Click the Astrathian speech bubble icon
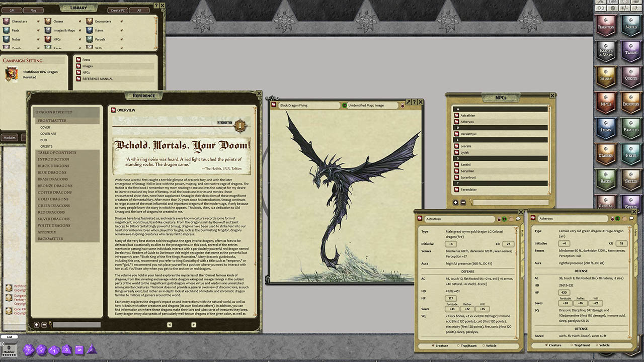 tap(518, 219)
